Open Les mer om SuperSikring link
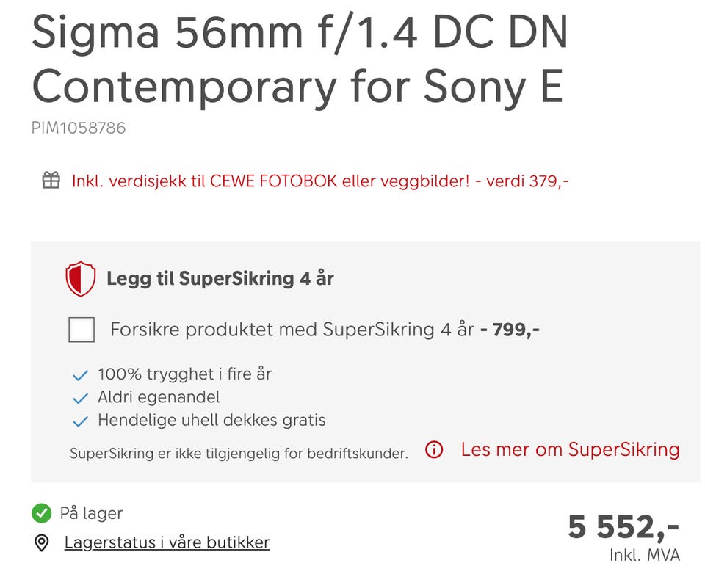The image size is (705, 588). click(x=570, y=449)
